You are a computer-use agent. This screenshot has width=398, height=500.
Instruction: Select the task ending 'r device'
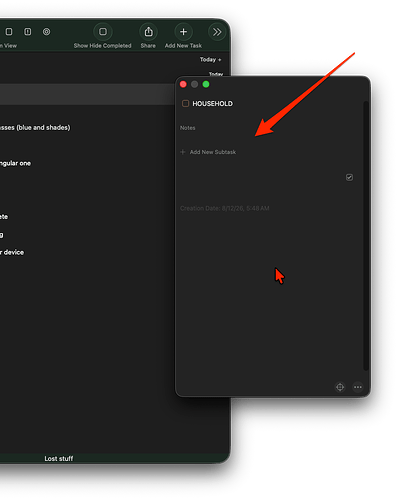pos(12,252)
